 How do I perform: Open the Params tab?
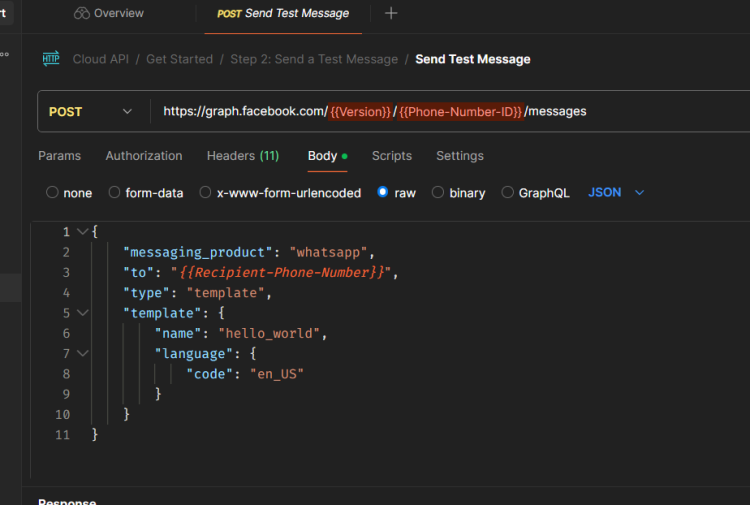59,156
